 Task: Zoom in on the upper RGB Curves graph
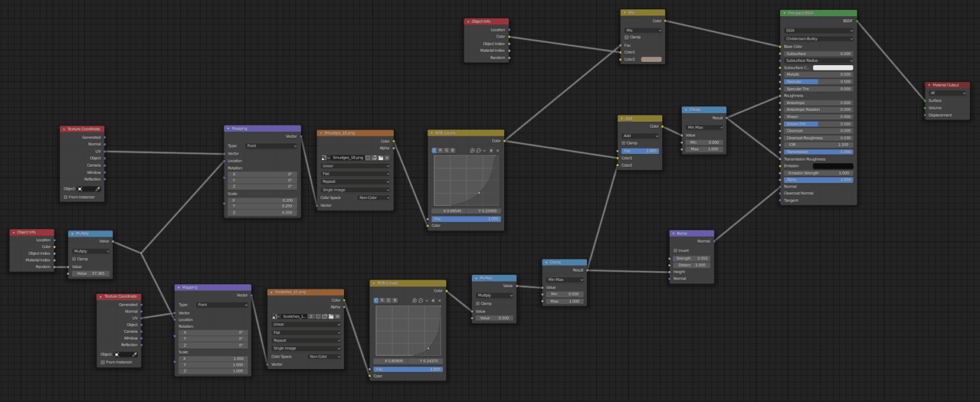(473, 150)
